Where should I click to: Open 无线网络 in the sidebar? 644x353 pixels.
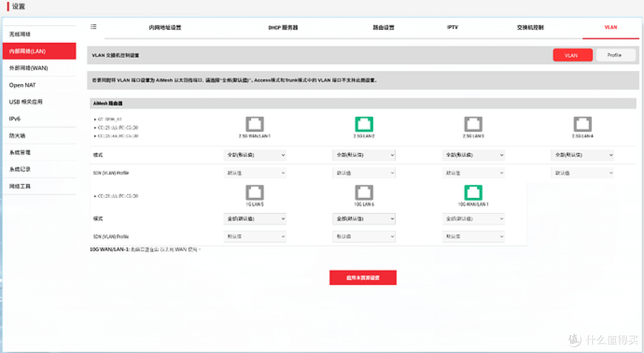coord(39,34)
